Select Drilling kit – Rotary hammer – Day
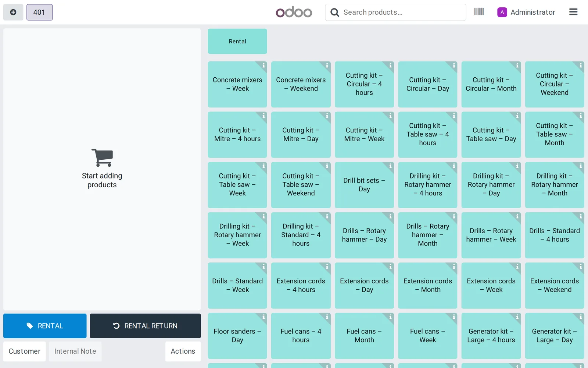The height and width of the screenshot is (368, 588). (x=491, y=185)
